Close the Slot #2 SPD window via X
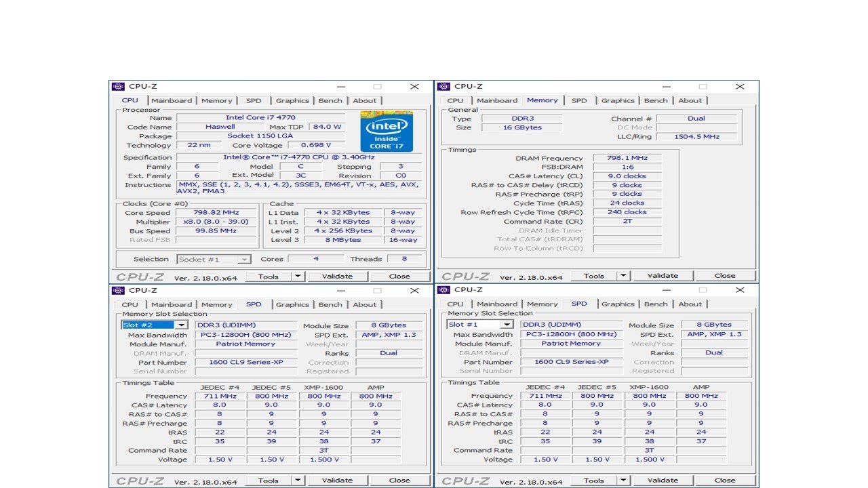 [x=414, y=290]
